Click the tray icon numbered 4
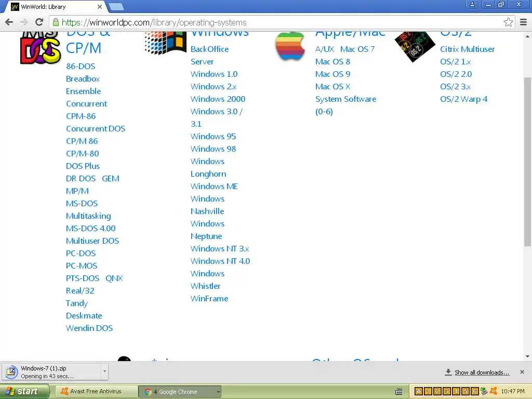 456,392
